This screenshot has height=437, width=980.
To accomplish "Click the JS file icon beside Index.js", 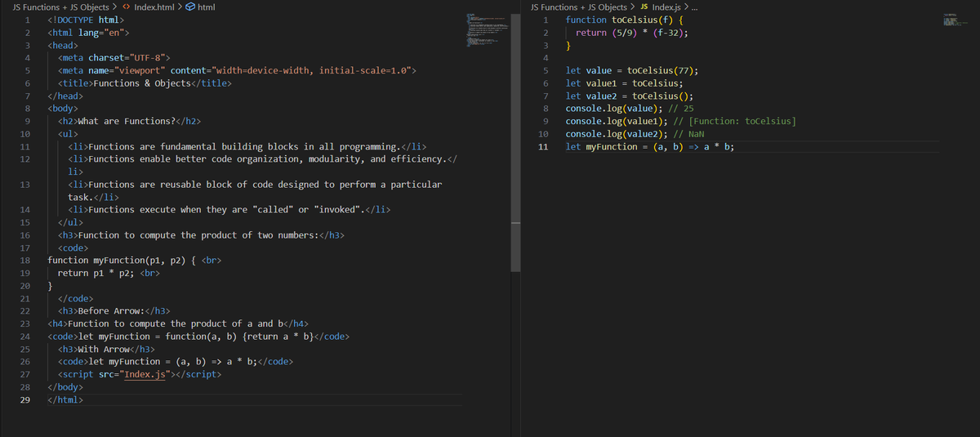I will pos(644,7).
